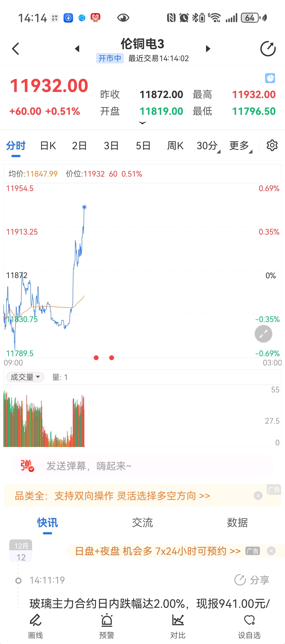Switch to previous contract arrow
Image resolution: width=285 pixels, height=644 pixels.
coord(77,49)
